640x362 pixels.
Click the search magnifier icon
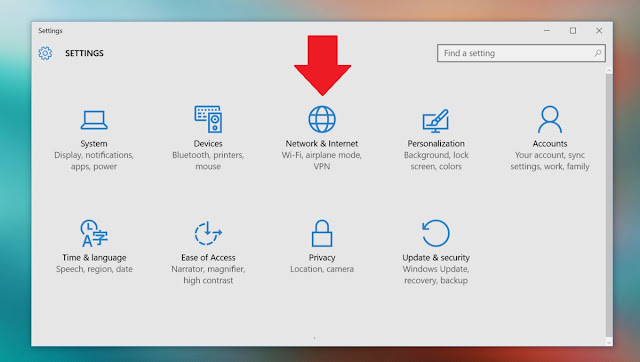[x=598, y=53]
